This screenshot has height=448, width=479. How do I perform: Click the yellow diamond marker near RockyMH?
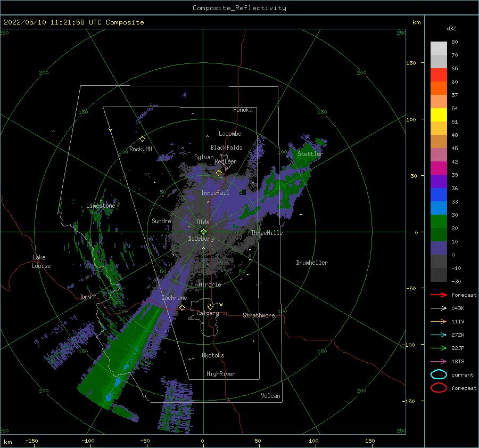click(142, 139)
